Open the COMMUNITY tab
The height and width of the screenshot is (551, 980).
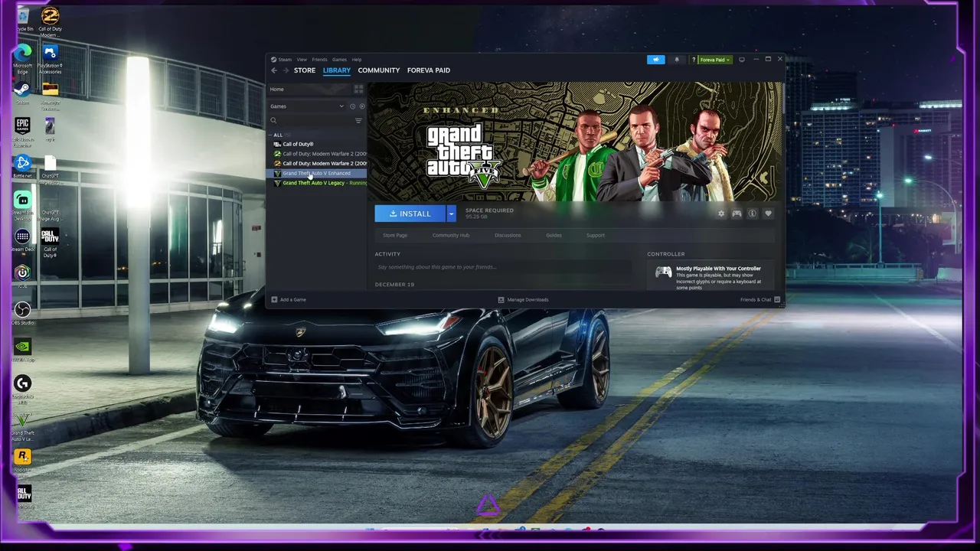[379, 70]
